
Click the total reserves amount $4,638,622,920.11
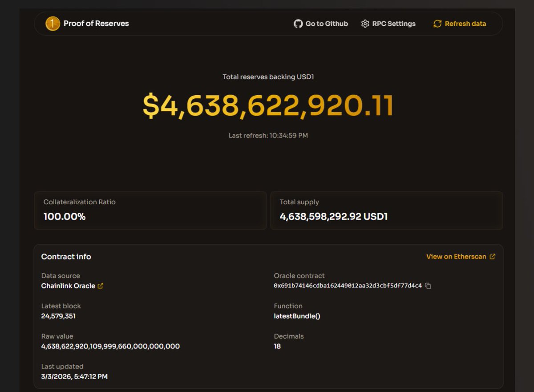268,106
